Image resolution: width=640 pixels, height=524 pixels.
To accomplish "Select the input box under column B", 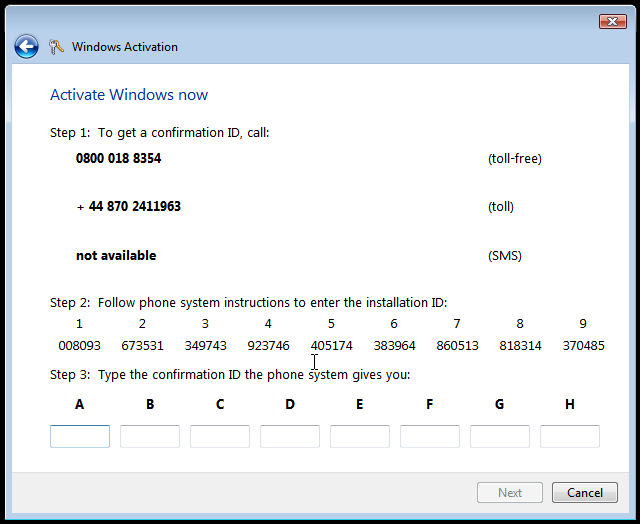I will 150,436.
